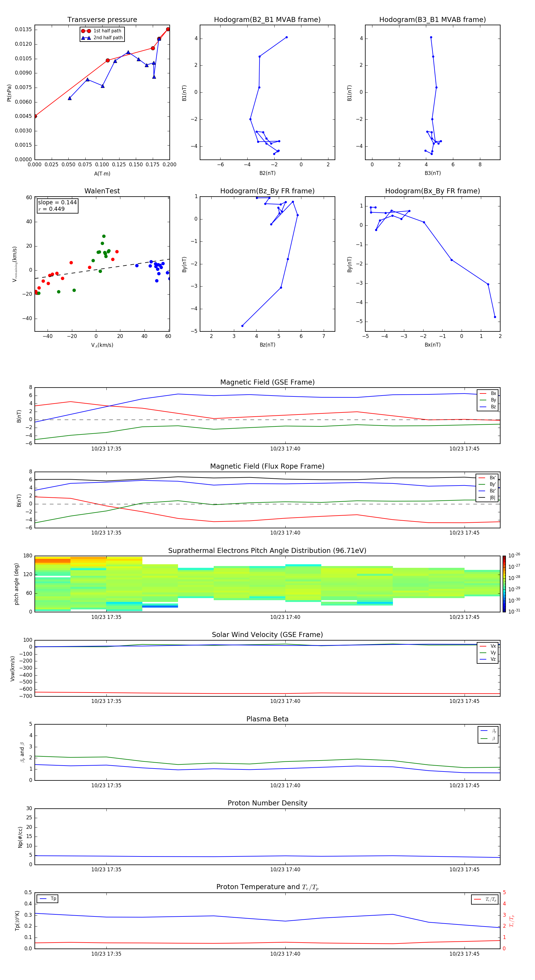
Task: Click the "Magnetic Field (GSE Frame)" title
Action: (267, 382)
